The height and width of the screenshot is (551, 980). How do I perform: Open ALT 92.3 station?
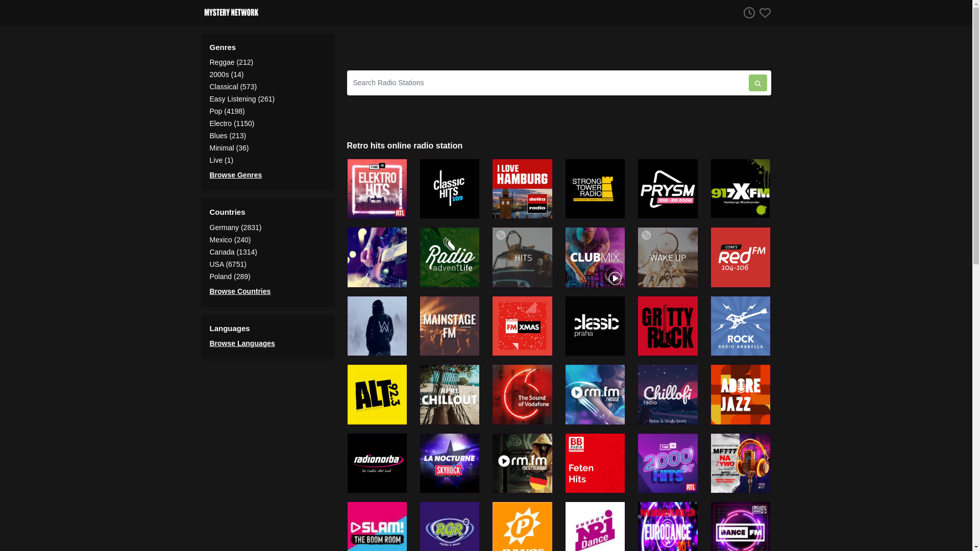coord(377,394)
